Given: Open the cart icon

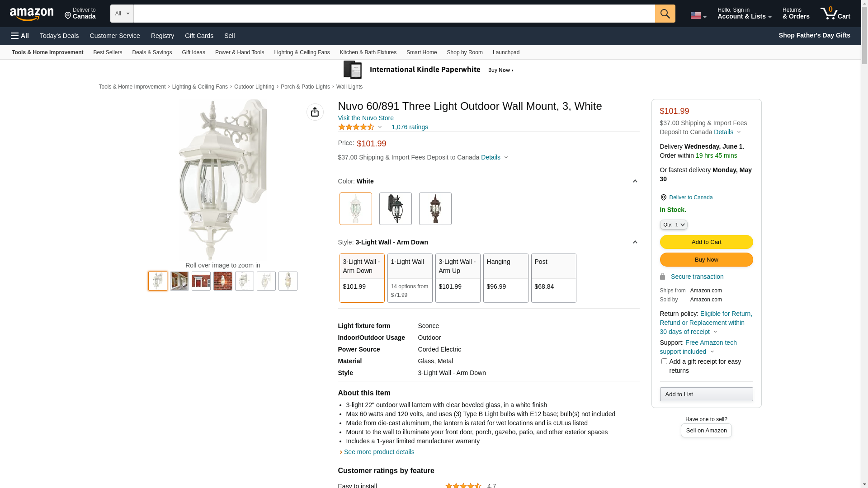Looking at the screenshot, I should [x=835, y=14].
